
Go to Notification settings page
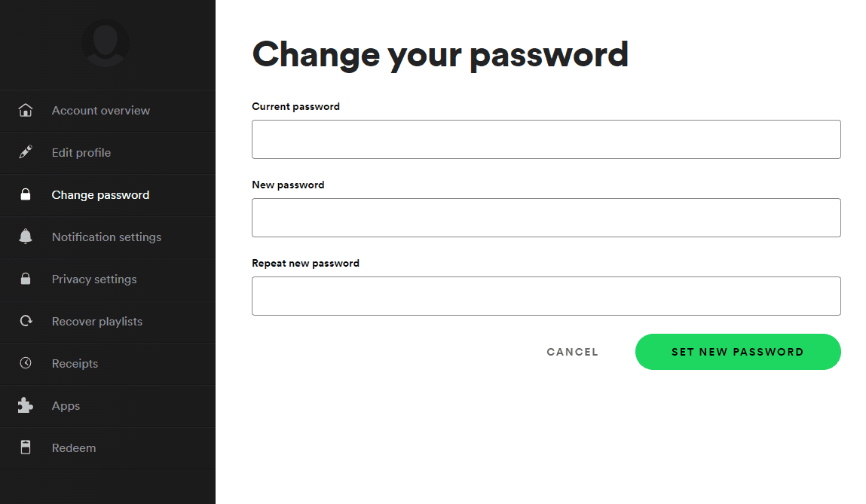tap(106, 237)
